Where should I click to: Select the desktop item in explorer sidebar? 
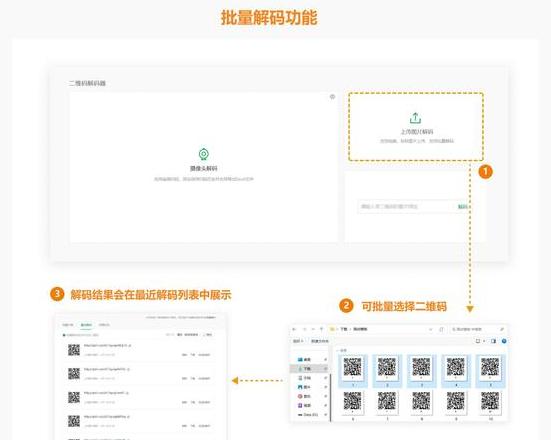[308, 360]
